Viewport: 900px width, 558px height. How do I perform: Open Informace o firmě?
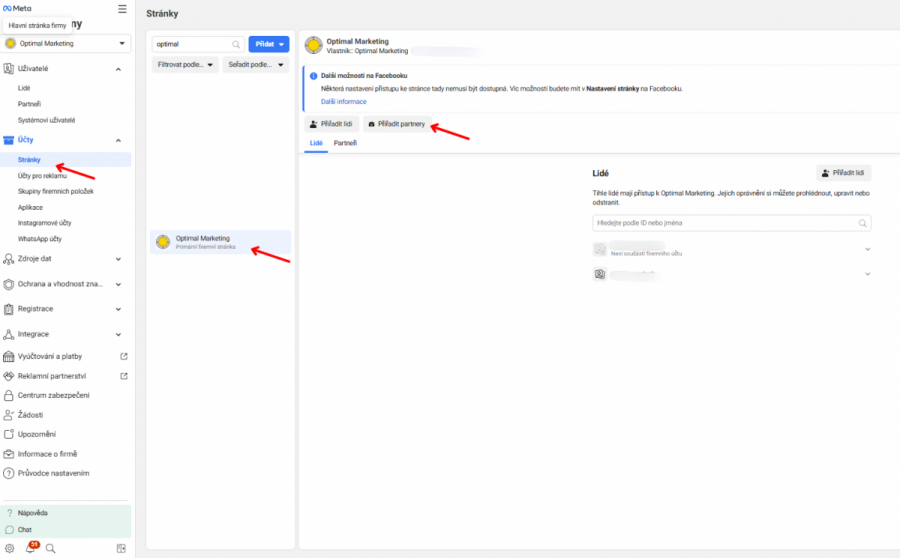coord(47,454)
